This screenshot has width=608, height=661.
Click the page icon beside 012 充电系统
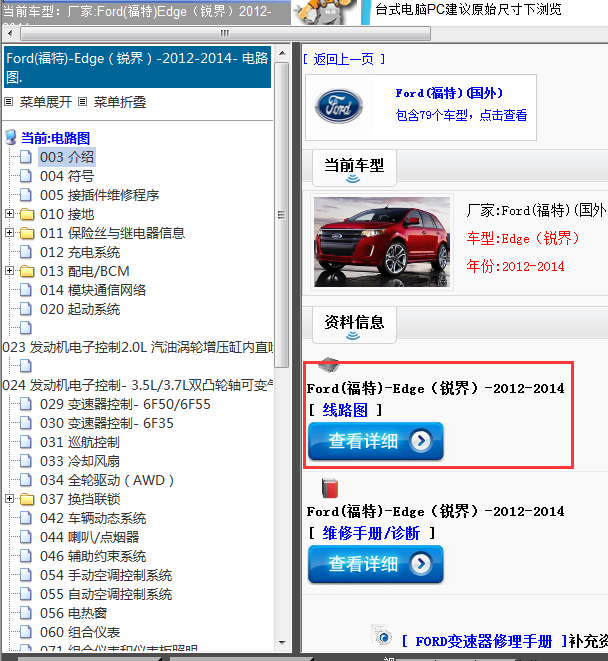[26, 252]
